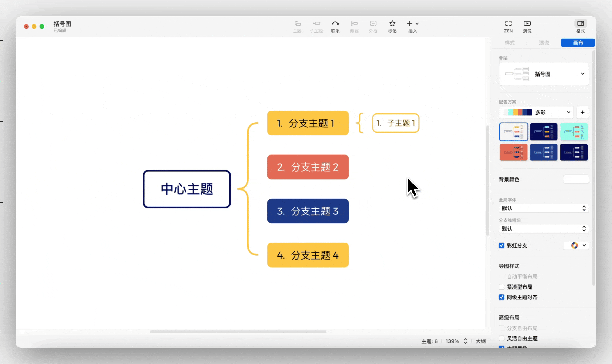Toggle the 彩虹分支 rainbow branches checkbox
Screen dimensions: 612x364
(501, 246)
